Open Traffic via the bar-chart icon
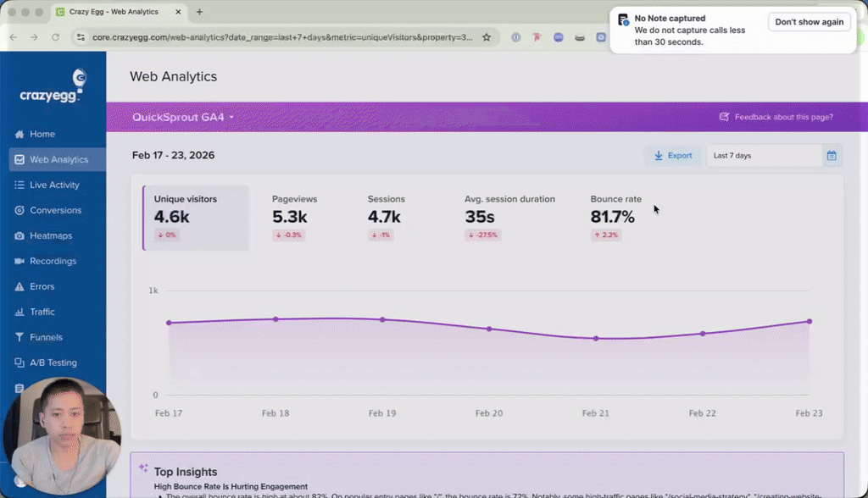This screenshot has width=868, height=498. [19, 312]
